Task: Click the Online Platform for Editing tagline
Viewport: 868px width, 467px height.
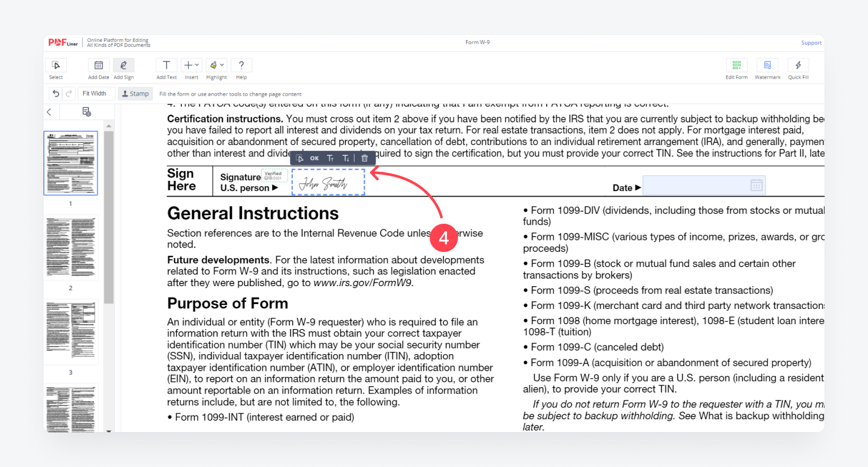Action: click(x=118, y=42)
